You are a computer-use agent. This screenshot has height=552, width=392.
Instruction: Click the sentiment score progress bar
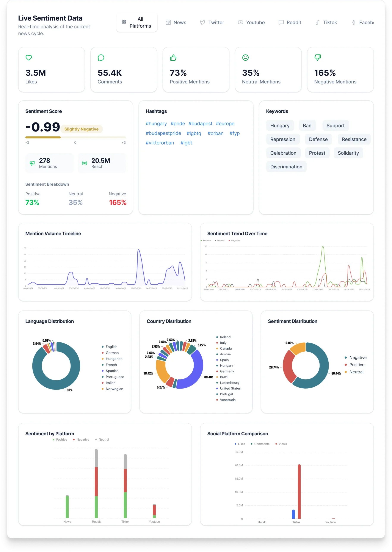tap(75, 137)
